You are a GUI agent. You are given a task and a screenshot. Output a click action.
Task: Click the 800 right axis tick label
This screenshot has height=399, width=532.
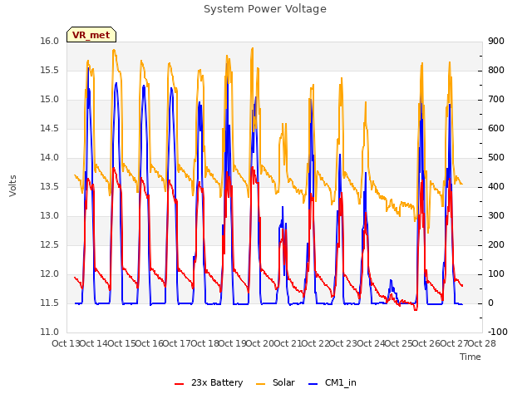point(496,71)
